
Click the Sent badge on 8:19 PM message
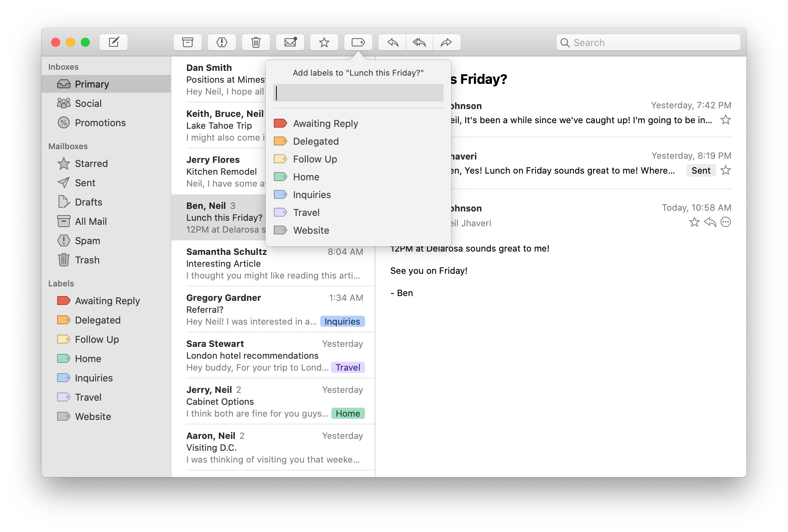[700, 170]
